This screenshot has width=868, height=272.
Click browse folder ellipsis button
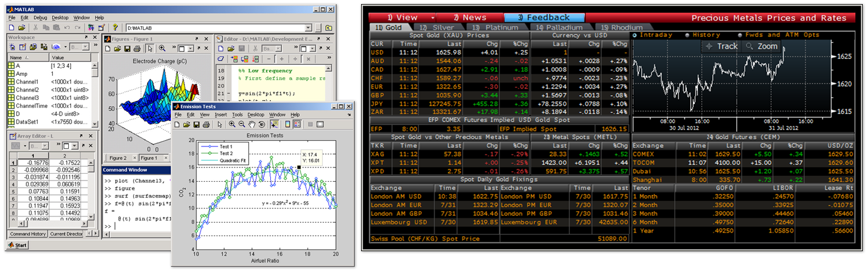318,28
